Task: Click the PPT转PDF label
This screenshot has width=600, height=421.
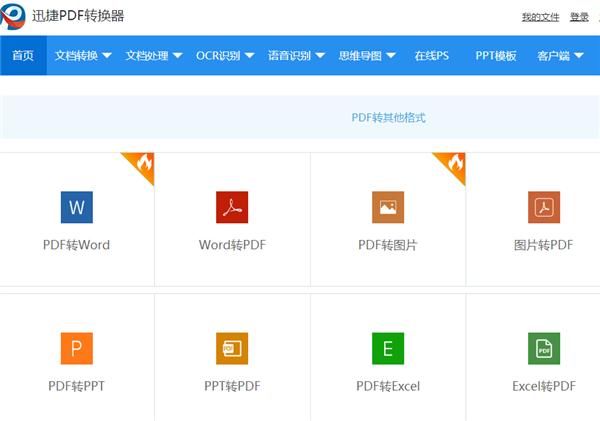Action: [x=232, y=386]
